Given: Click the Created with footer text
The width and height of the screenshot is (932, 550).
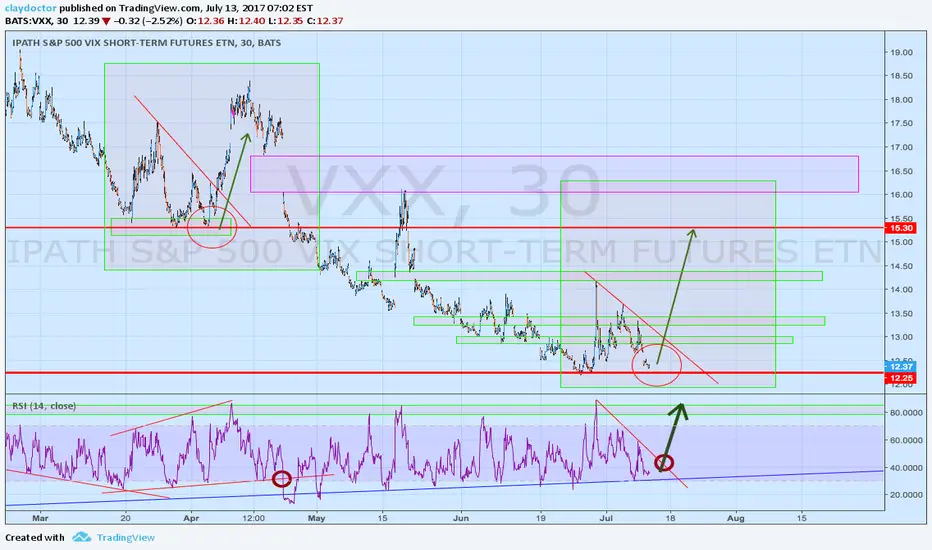Looking at the screenshot, I should (x=35, y=538).
